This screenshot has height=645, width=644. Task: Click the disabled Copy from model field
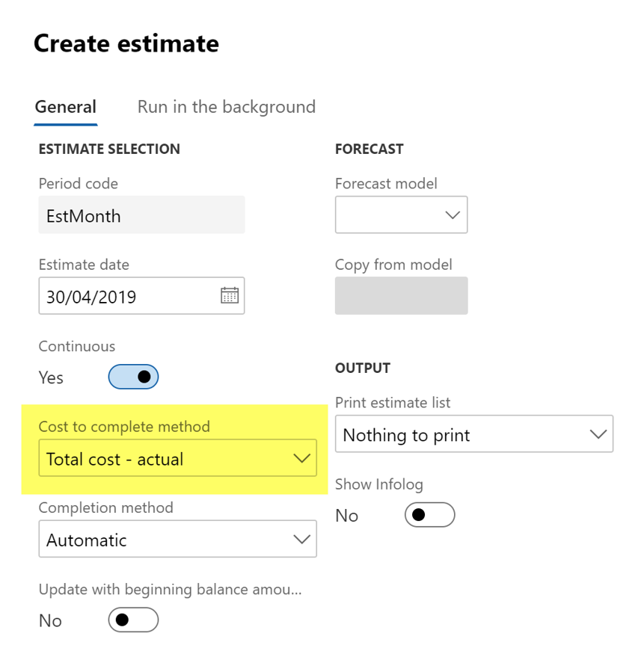402,296
